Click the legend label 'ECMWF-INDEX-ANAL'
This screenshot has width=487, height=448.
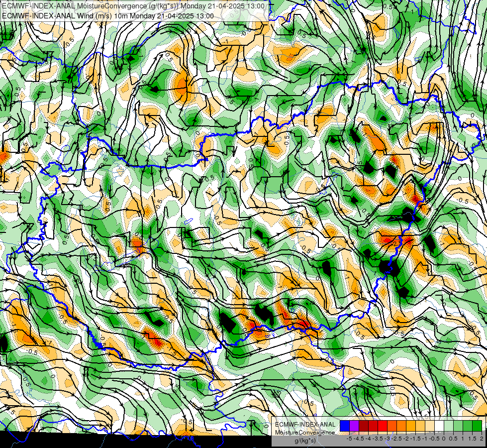pyautogui.click(x=305, y=425)
